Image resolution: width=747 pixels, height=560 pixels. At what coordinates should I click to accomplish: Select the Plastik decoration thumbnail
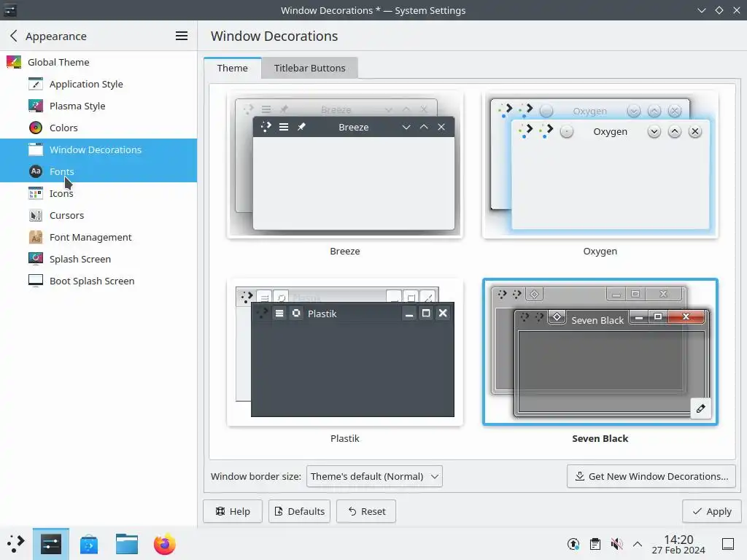click(x=345, y=352)
